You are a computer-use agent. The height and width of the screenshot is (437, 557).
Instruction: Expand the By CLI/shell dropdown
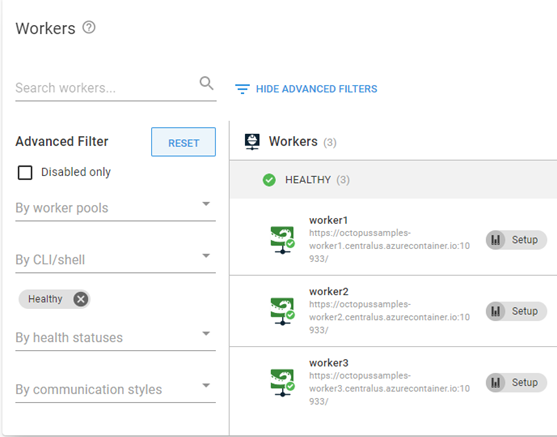[115, 260]
